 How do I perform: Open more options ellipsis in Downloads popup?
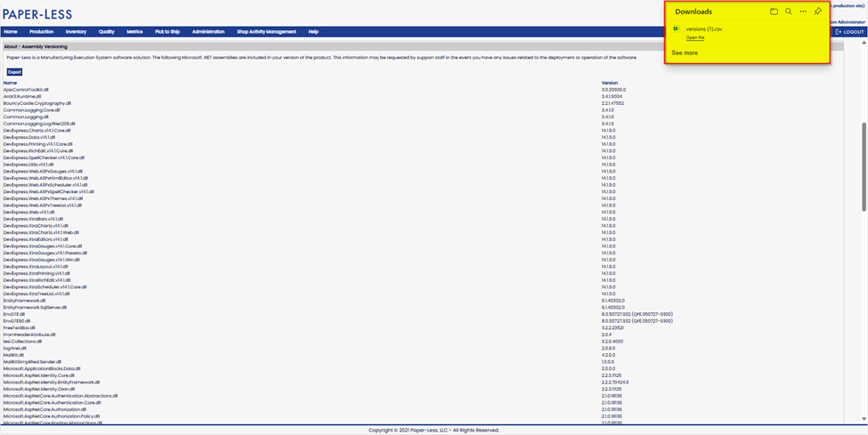pos(803,12)
